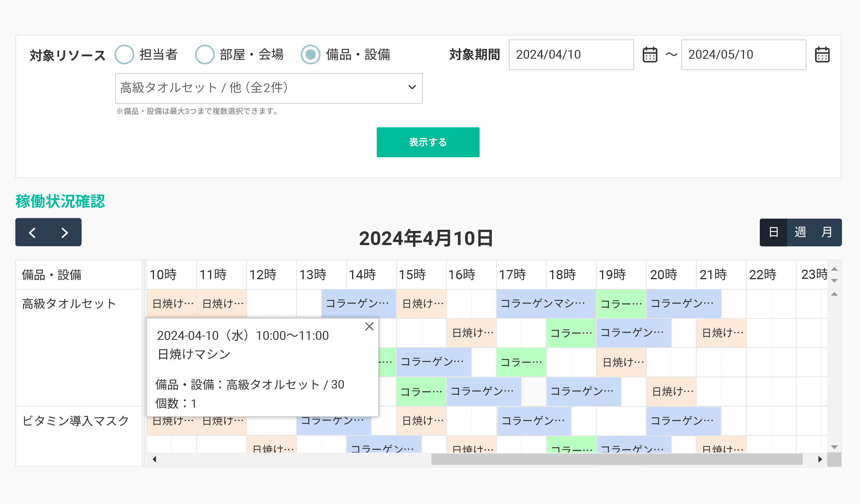Screen dimensions: 860x504
Task: Select the 部屋・会場 radio option
Action: click(205, 54)
